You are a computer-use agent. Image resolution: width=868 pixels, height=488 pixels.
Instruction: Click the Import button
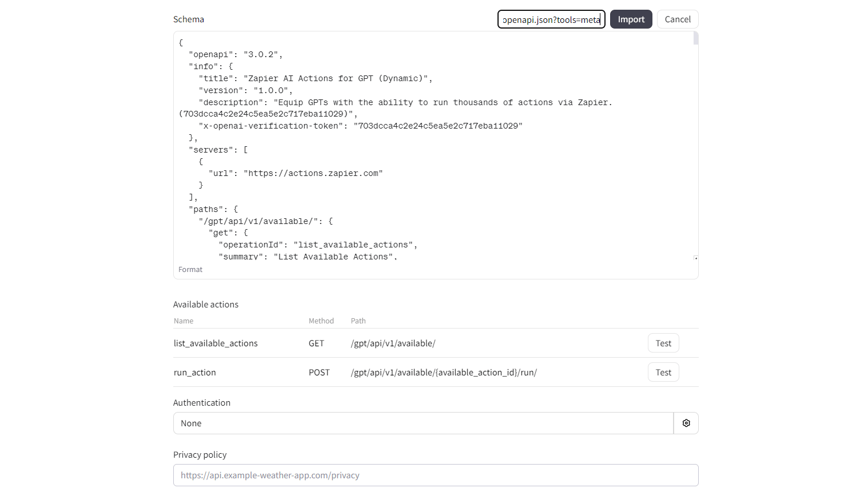[x=631, y=19]
